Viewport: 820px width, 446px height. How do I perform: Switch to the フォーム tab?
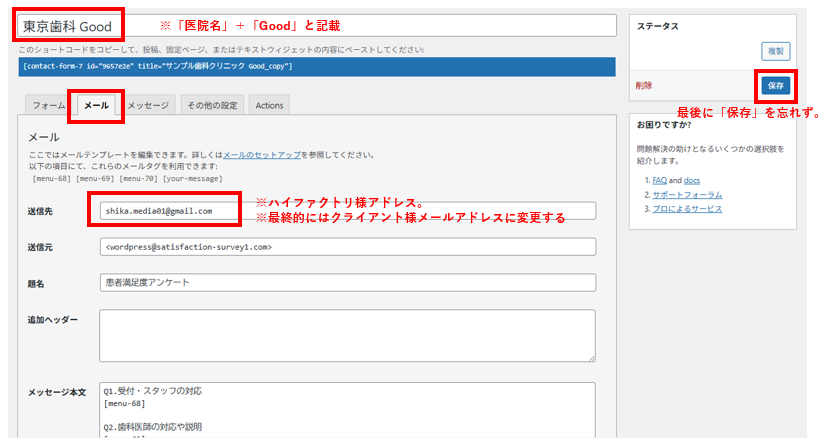(x=48, y=105)
